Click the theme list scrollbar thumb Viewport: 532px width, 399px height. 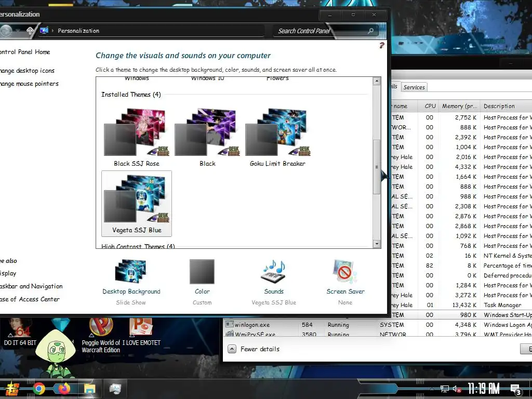(377, 167)
